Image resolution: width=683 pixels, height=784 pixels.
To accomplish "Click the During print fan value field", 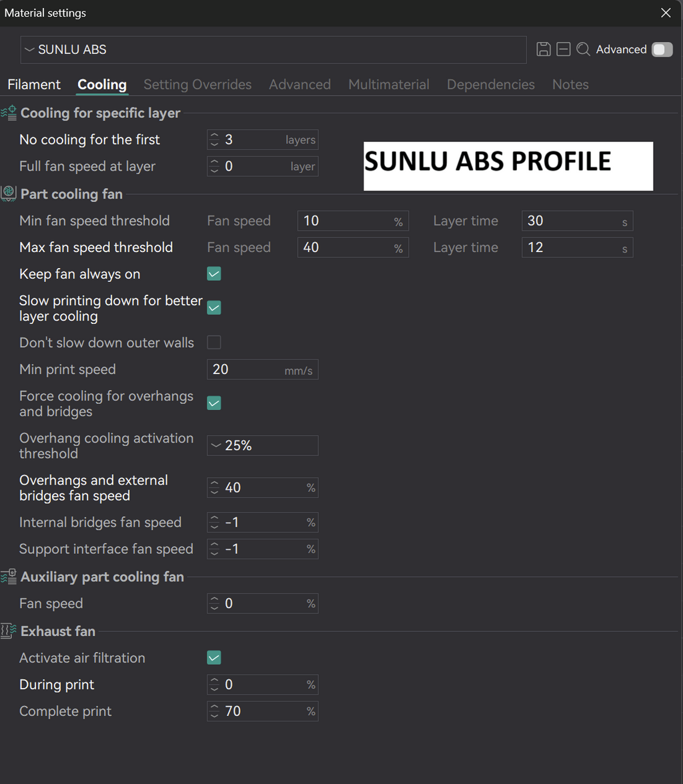I will point(263,685).
